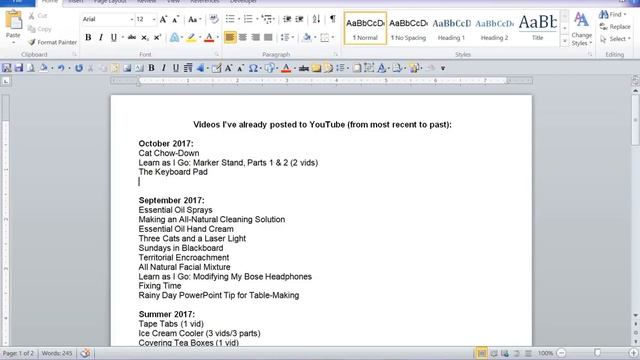Click quick toolbar Italic icon
The image size is (640, 360).
(164, 68)
